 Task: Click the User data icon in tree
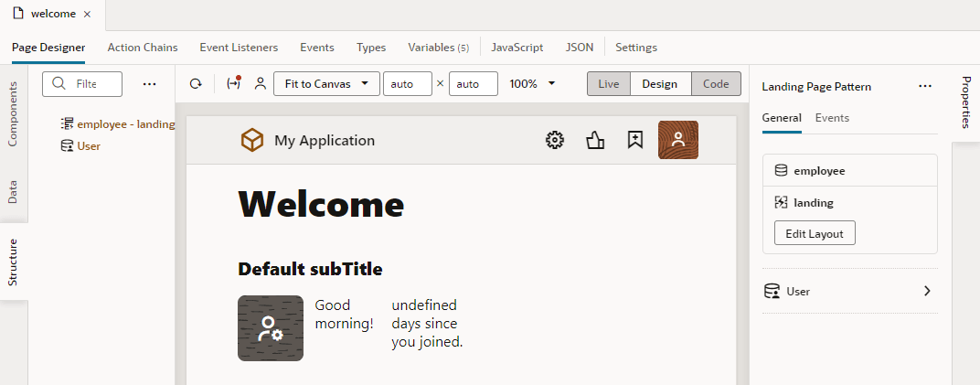pos(67,146)
